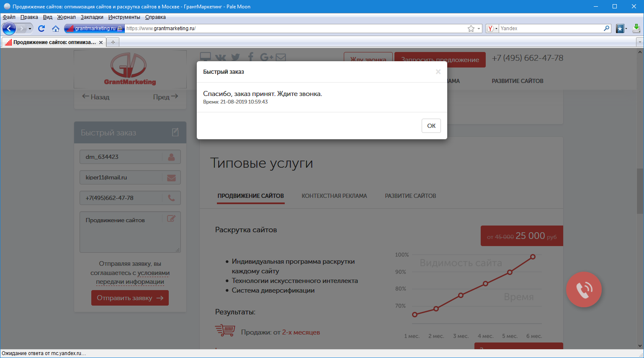Viewport: 644px width, 358px height.
Task: Close the Продвижение сайтов browser tab
Action: click(x=101, y=42)
